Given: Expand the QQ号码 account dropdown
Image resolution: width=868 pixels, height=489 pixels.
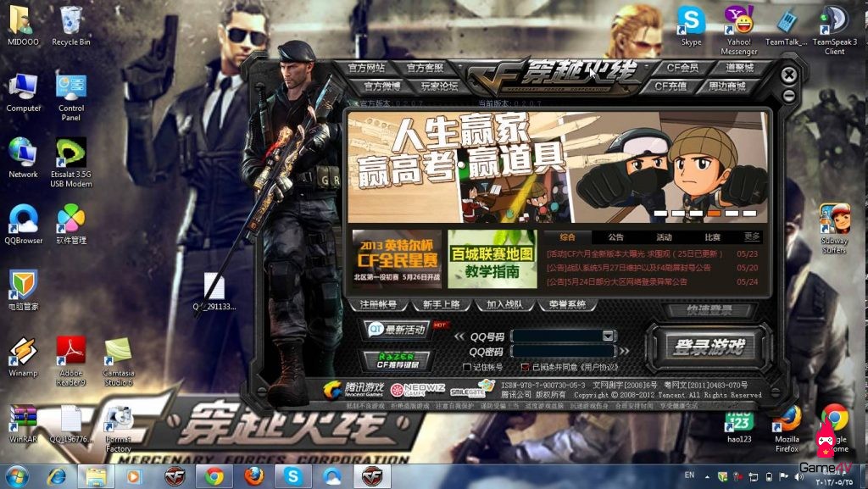Looking at the screenshot, I should pyautogui.click(x=608, y=336).
